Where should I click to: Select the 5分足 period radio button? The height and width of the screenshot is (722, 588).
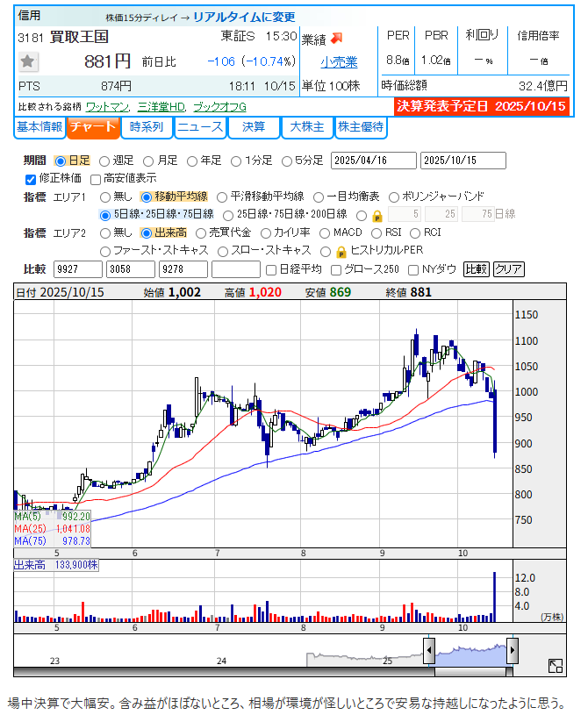point(287,161)
